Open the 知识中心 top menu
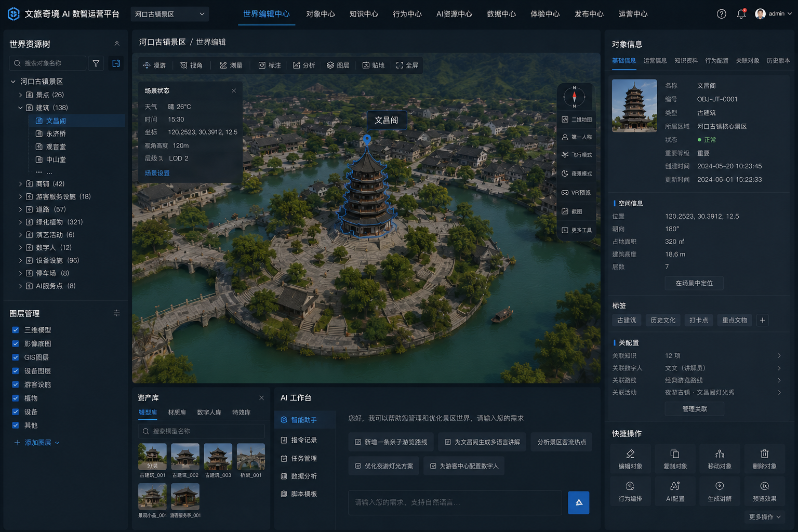The width and height of the screenshot is (798, 532). (364, 14)
